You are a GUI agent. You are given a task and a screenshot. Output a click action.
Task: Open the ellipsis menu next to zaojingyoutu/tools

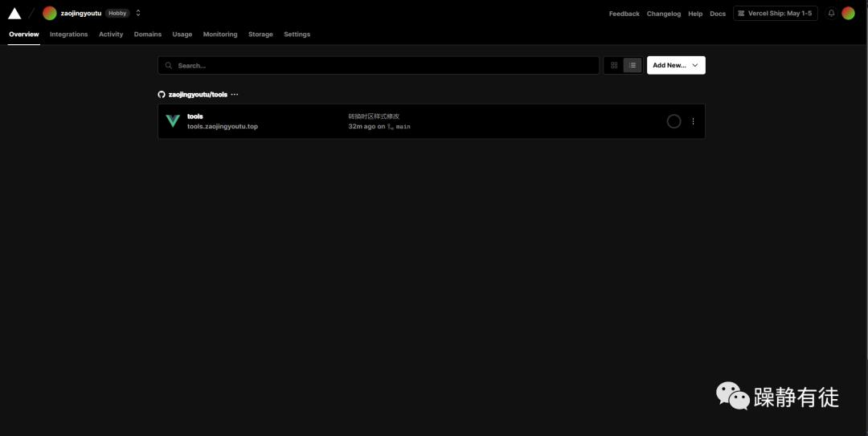pyautogui.click(x=235, y=95)
